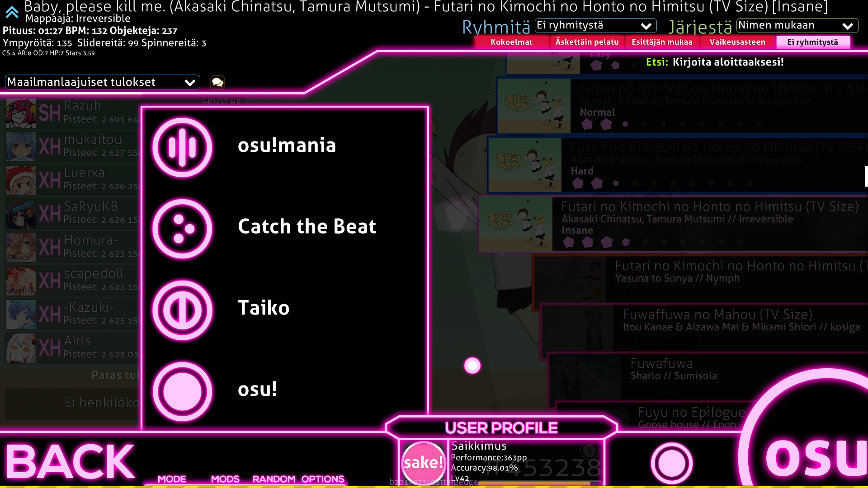
Task: Choose the osu! menu label
Action: pyautogui.click(x=257, y=389)
